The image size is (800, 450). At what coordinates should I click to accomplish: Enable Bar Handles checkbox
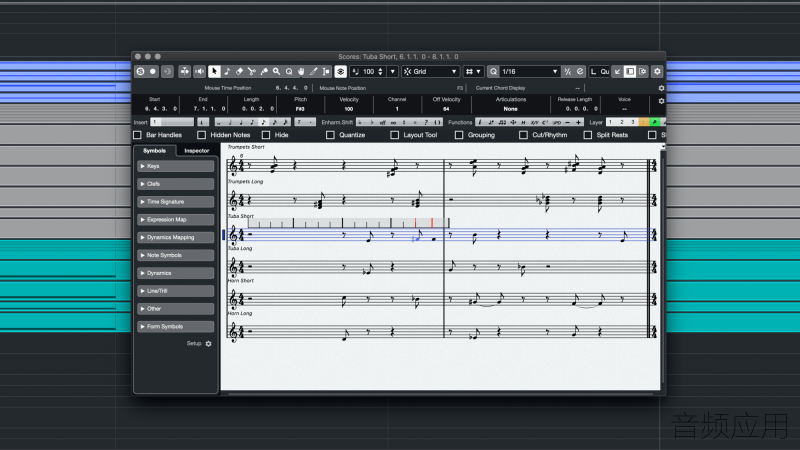[137, 135]
